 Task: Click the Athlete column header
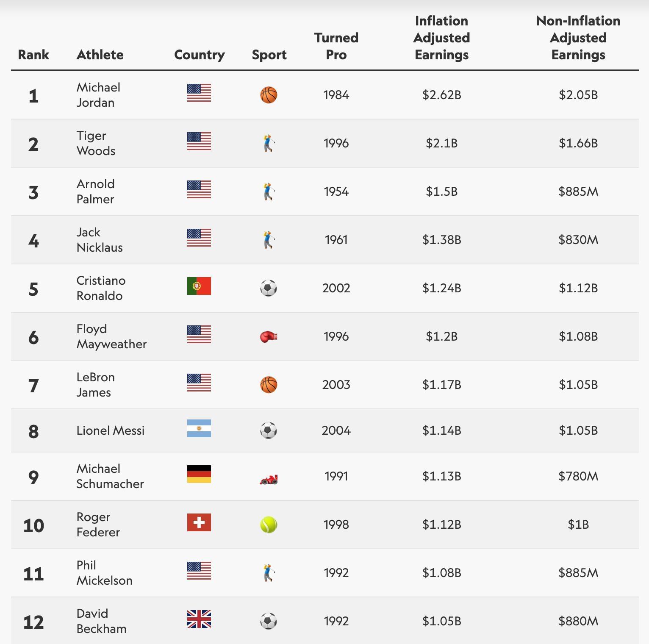[x=100, y=55]
